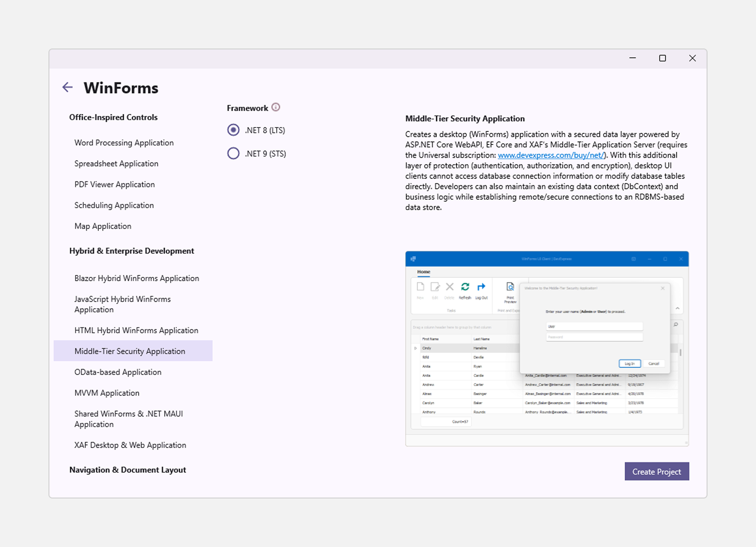Click the Password field in the login dialog preview

(x=594, y=337)
